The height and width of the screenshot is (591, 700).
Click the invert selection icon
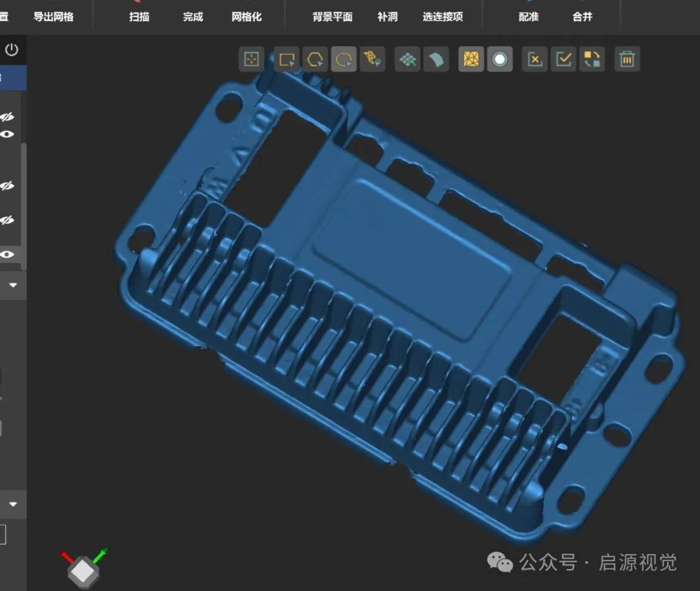coord(592,60)
